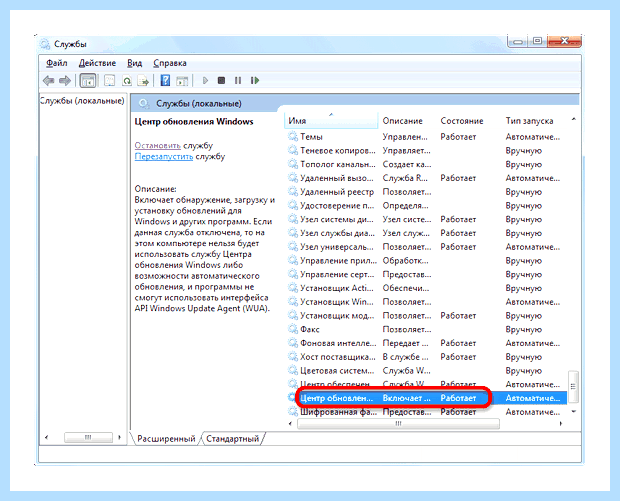Select Службы (локальные) in the left tree
The height and width of the screenshot is (501, 620).
click(x=82, y=101)
